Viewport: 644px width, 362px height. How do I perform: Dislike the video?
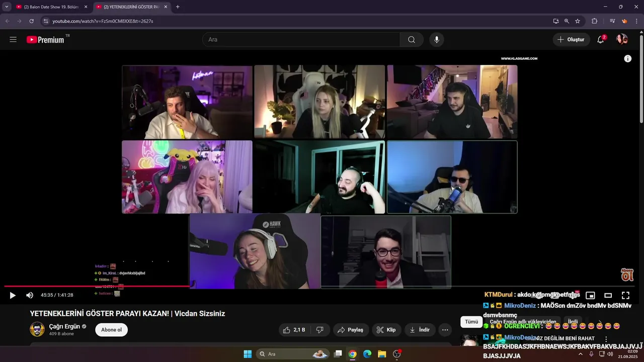pyautogui.click(x=319, y=330)
